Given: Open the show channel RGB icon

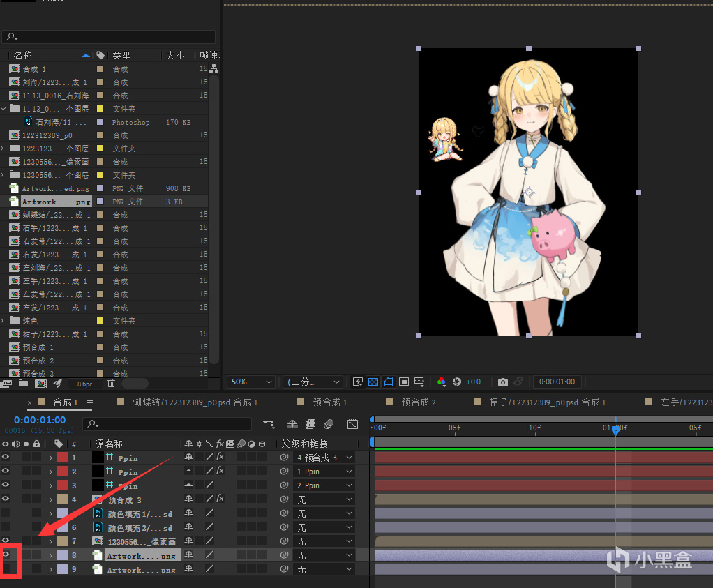Looking at the screenshot, I should [441, 382].
